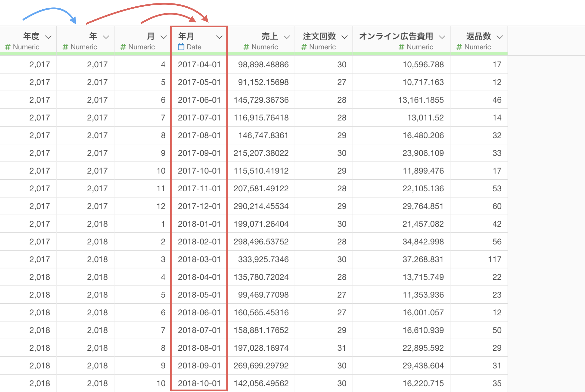Open the 返品数 column dropdown chevron
Screen dimensions: 585x392
pyautogui.click(x=500, y=37)
